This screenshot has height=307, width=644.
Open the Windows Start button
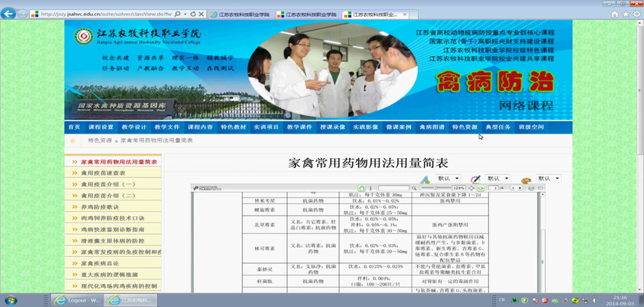[10, 299]
